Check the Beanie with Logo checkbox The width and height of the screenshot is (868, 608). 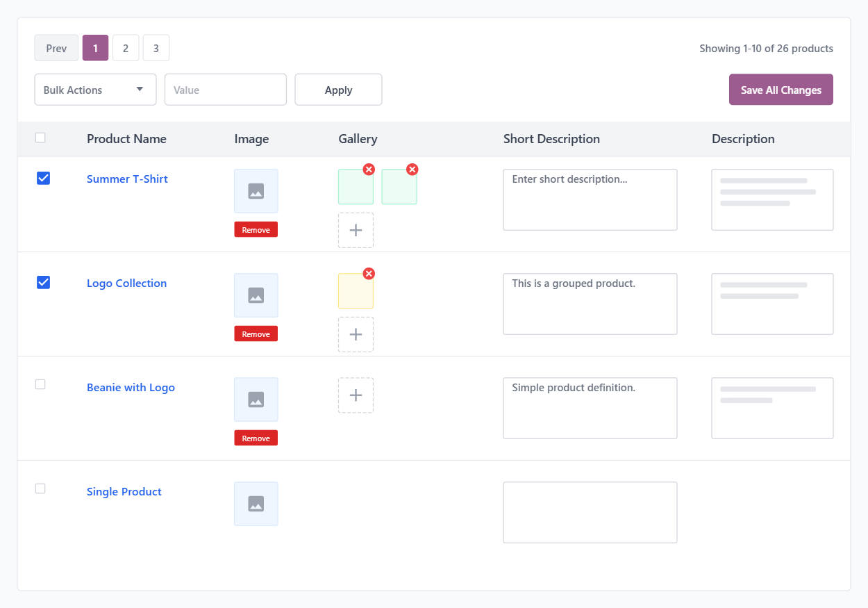coord(40,384)
